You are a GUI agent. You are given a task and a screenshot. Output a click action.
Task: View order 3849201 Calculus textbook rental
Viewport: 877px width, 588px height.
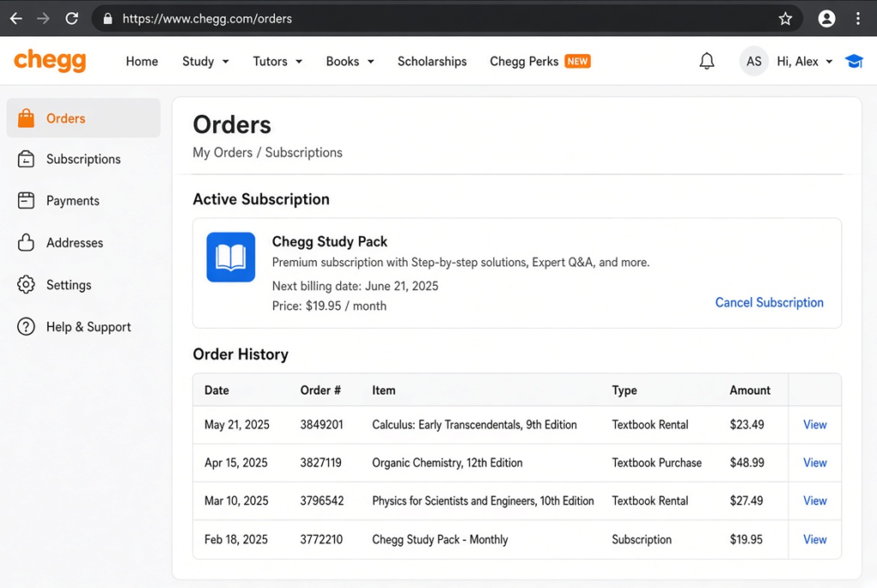(x=815, y=425)
